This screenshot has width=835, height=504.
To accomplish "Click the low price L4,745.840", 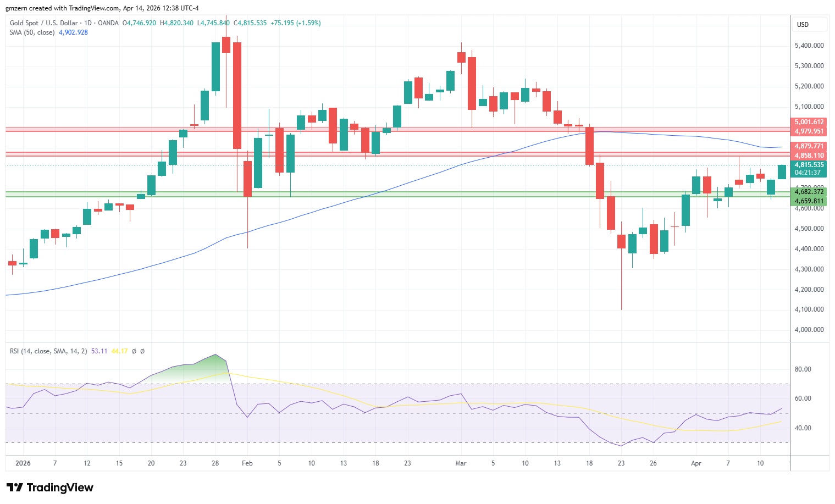I will [x=213, y=23].
